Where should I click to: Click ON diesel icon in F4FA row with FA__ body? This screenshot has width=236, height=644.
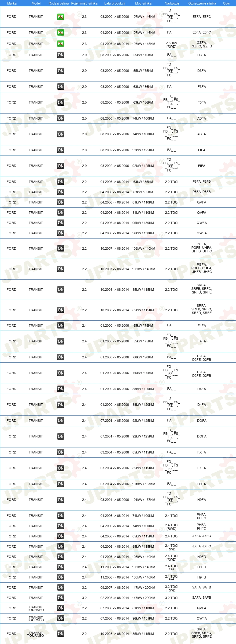point(61,325)
